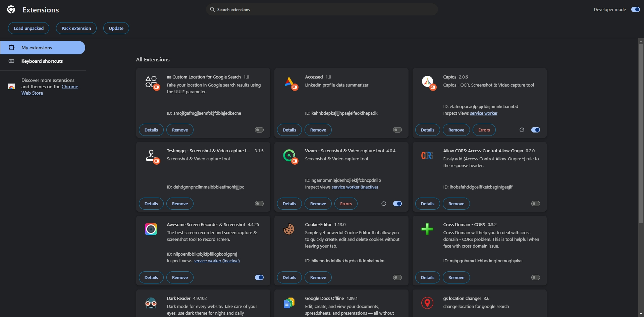Click the Awesome Screen Recorder icon
This screenshot has height=317, width=644.
click(151, 229)
